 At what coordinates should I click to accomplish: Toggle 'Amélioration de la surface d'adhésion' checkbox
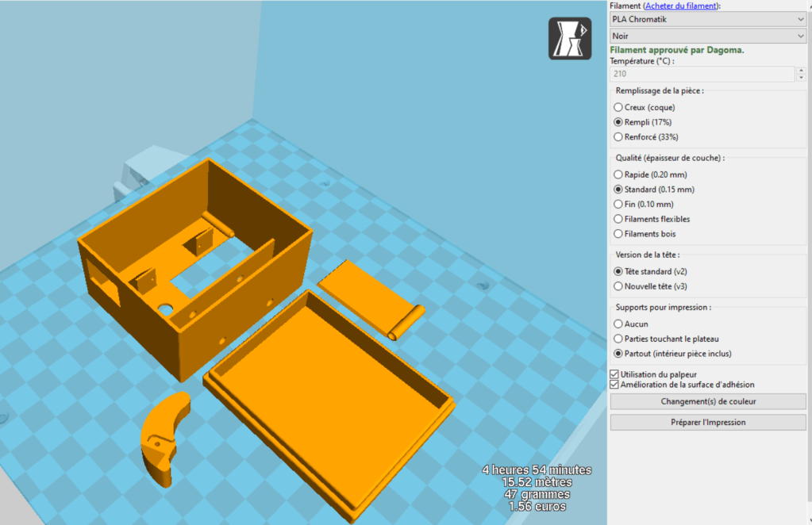(614, 385)
